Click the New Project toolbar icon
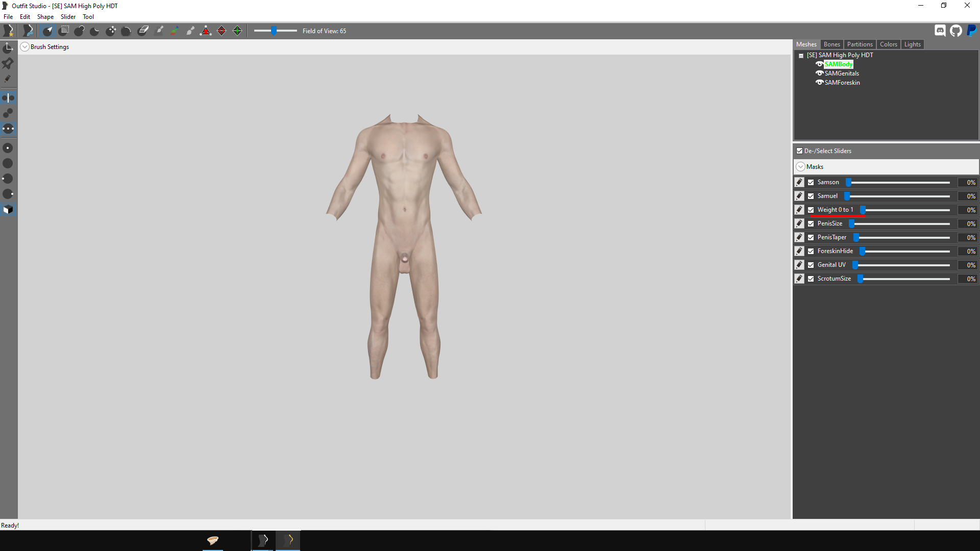The width and height of the screenshot is (980, 551). coord(8,31)
